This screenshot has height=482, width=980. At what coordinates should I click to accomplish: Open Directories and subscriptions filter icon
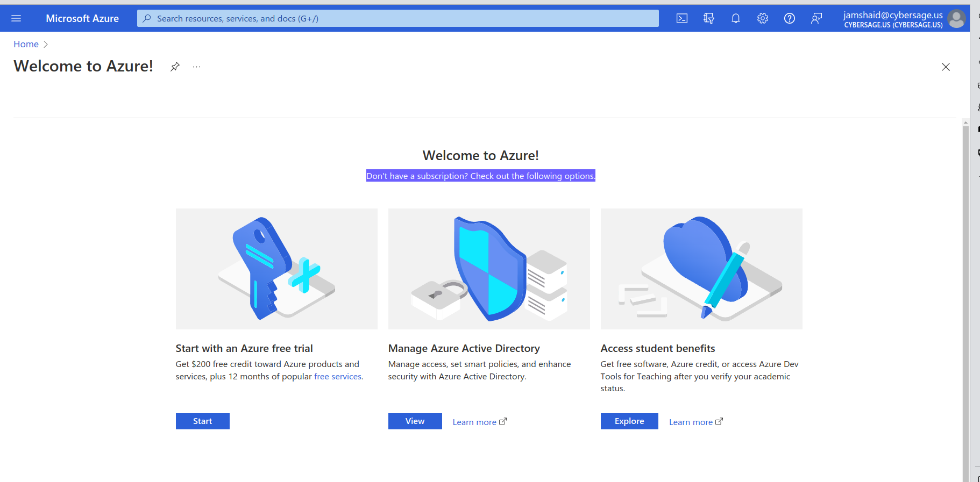pos(709,18)
